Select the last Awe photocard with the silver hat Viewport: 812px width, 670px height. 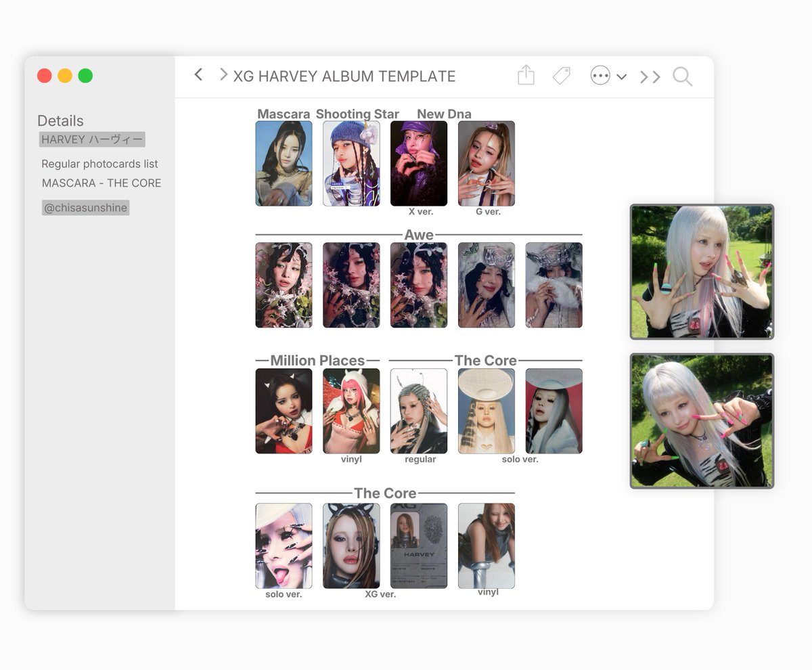click(x=554, y=285)
